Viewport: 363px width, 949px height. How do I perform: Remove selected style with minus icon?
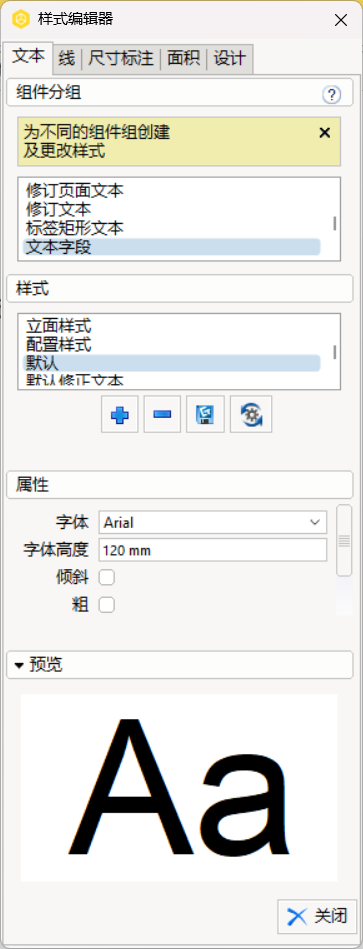pyautogui.click(x=162, y=415)
